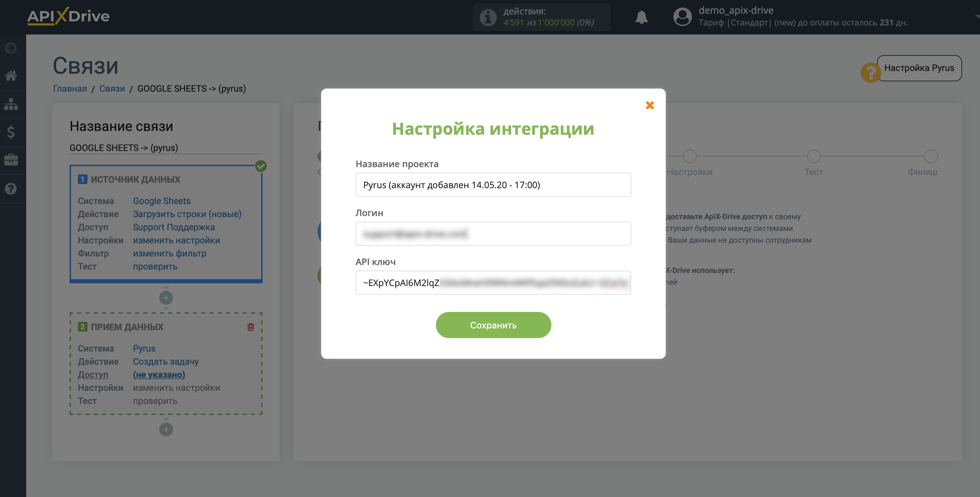The height and width of the screenshot is (497, 980).
Task: Select the Финиш step circle
Action: click(x=931, y=156)
